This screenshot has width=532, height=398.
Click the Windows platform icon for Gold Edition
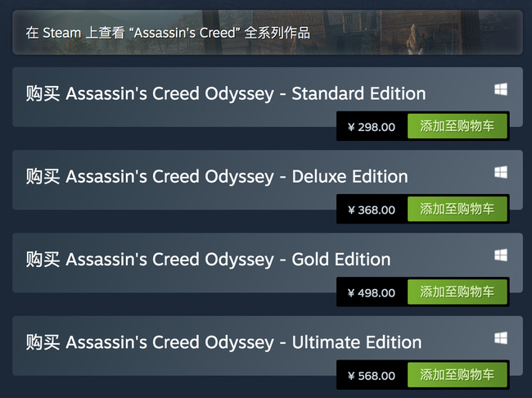click(x=501, y=256)
